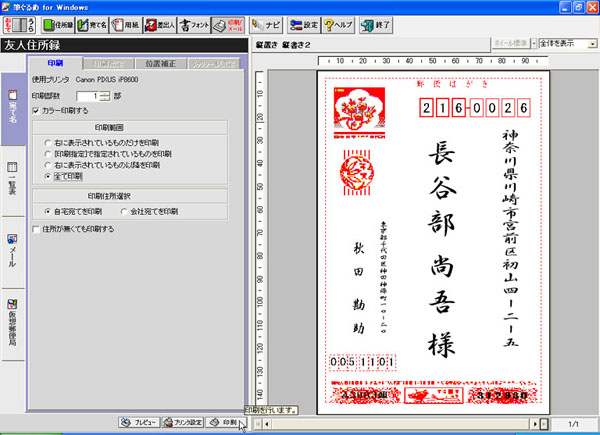The image size is (600, 435).
Task: Enable 住所が無くても印刷する checkbox
Action: pyautogui.click(x=36, y=229)
